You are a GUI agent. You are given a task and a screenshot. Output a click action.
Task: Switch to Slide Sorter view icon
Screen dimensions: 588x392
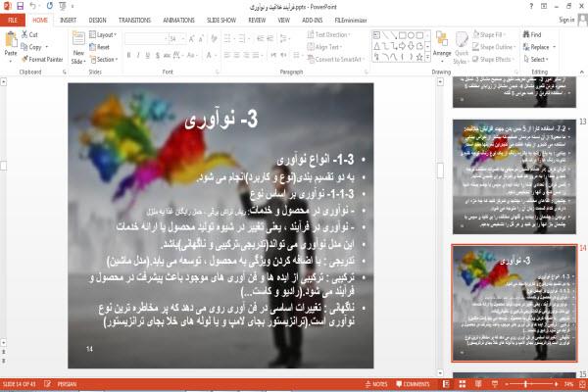(462, 384)
